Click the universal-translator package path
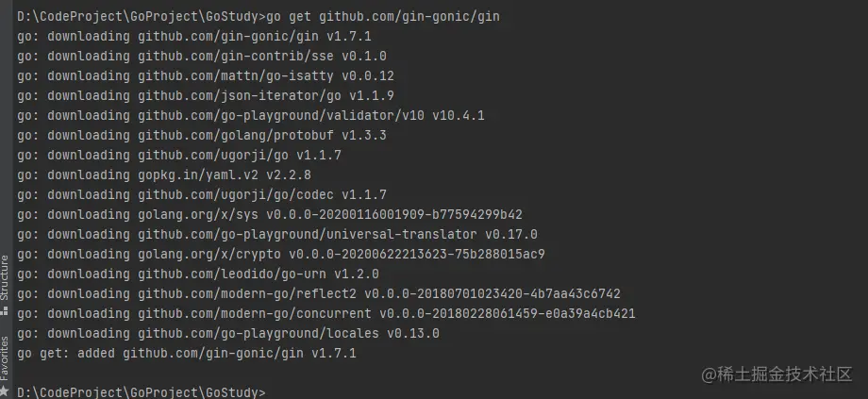This screenshot has width=868, height=399. [x=308, y=235]
